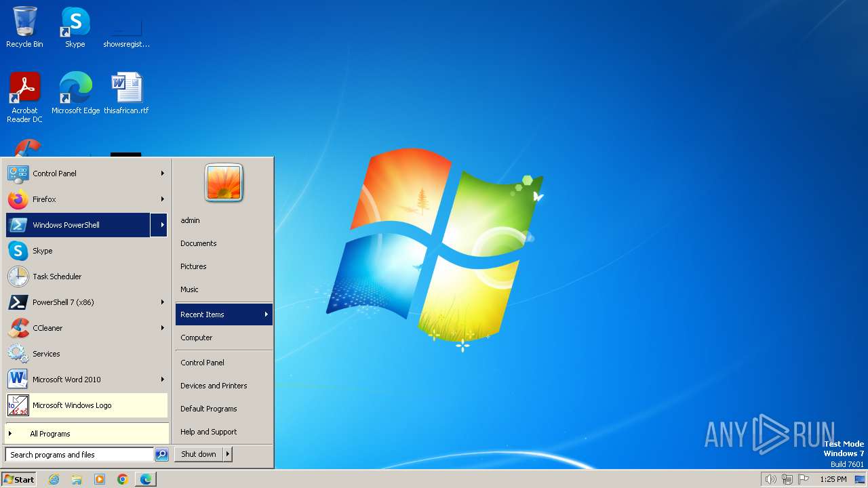Expand All Programs list
Screen dimensions: 868x488
coord(87,434)
